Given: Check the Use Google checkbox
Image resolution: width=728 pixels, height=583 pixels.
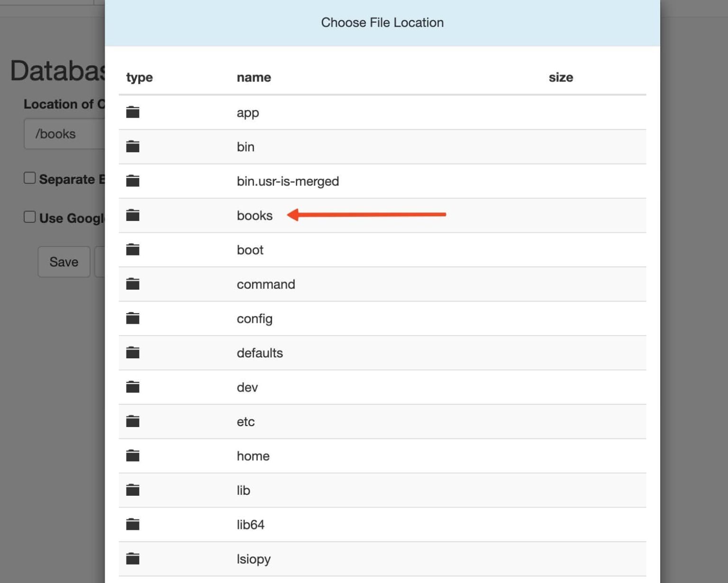Looking at the screenshot, I should [x=29, y=216].
